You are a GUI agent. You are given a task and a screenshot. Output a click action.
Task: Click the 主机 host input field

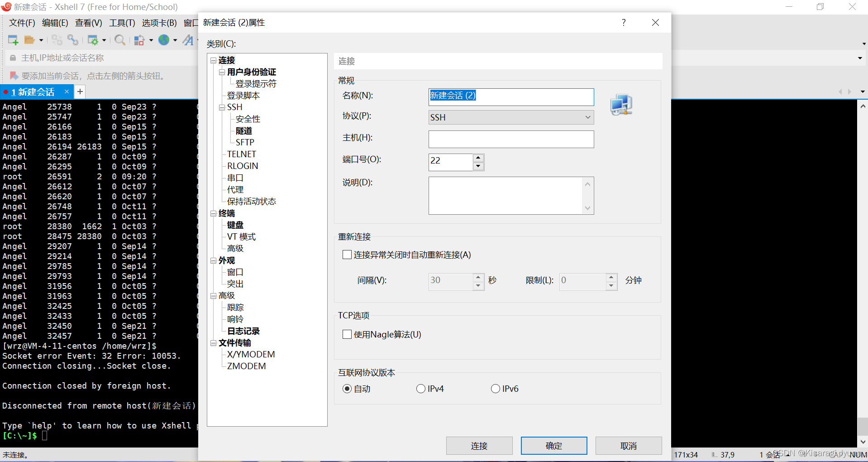coord(511,139)
